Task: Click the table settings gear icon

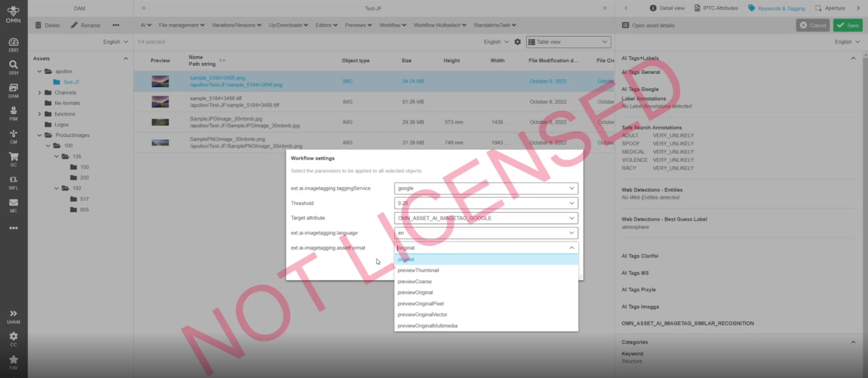Action: pyautogui.click(x=517, y=42)
